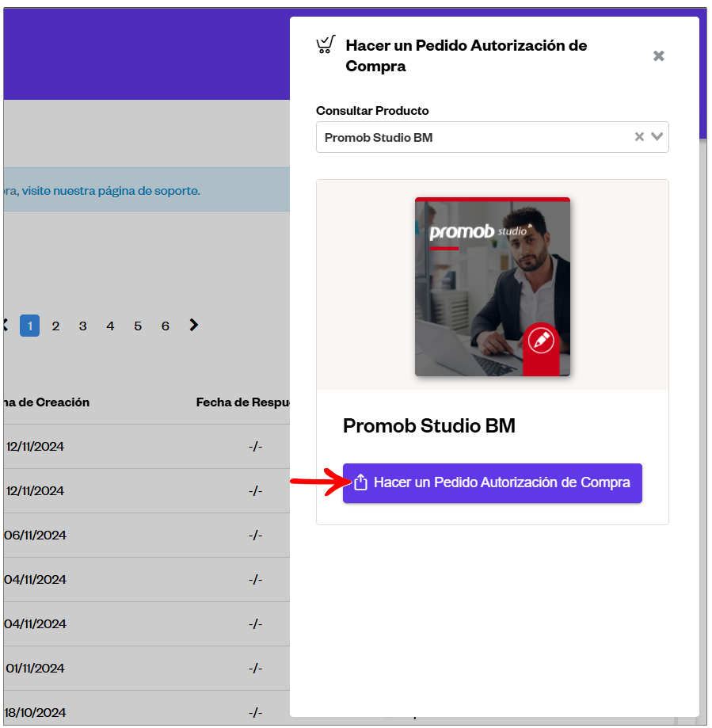712x728 pixels.
Task: Go to pagination page 5
Action: coord(138,326)
